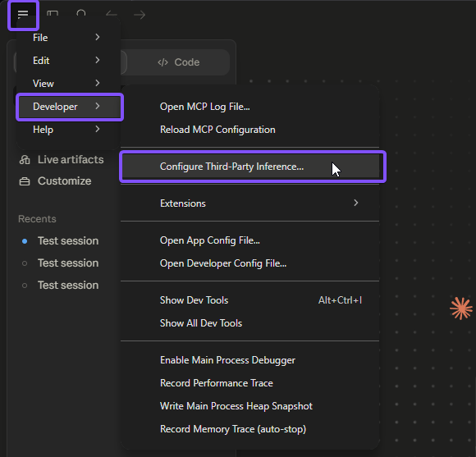Select Open App Config File
The height and width of the screenshot is (457, 476).
click(249, 240)
